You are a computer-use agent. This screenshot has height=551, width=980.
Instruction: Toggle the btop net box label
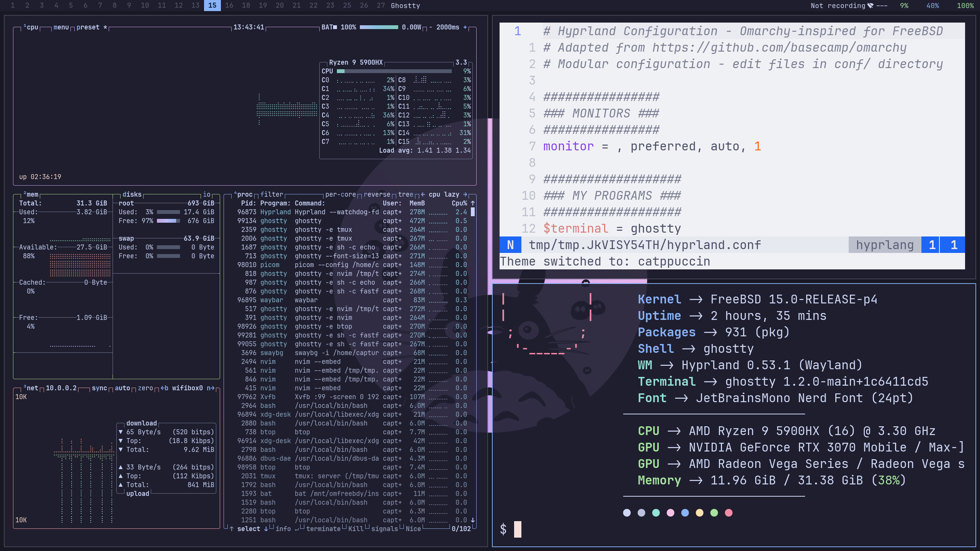pos(31,388)
